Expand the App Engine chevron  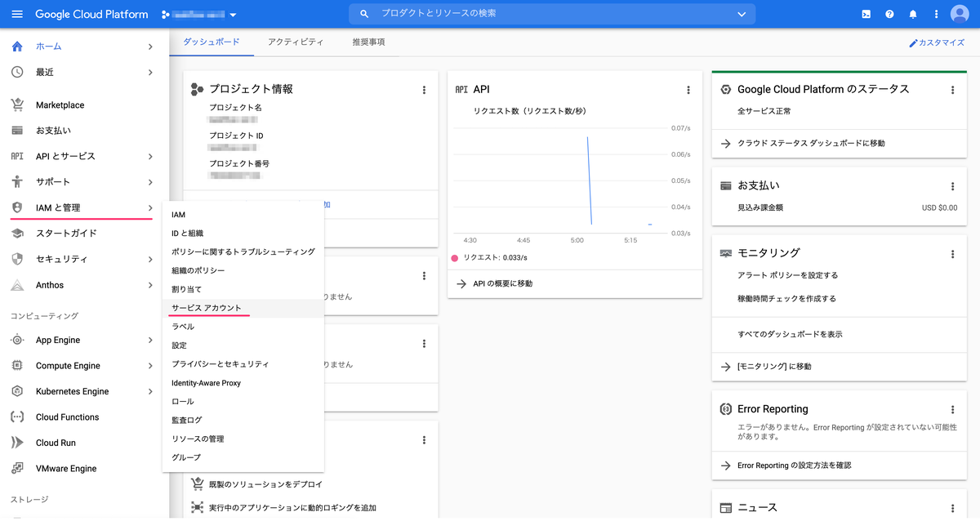[x=150, y=340]
